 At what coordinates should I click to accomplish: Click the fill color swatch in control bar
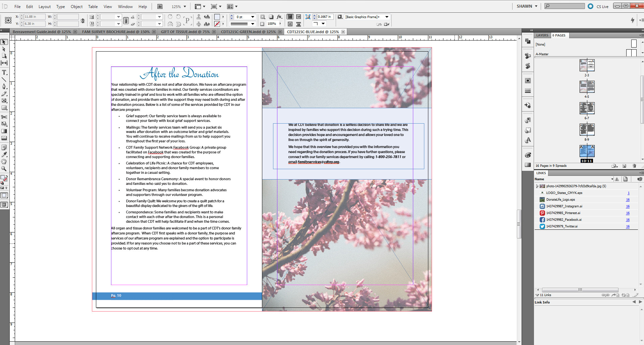tap(217, 17)
